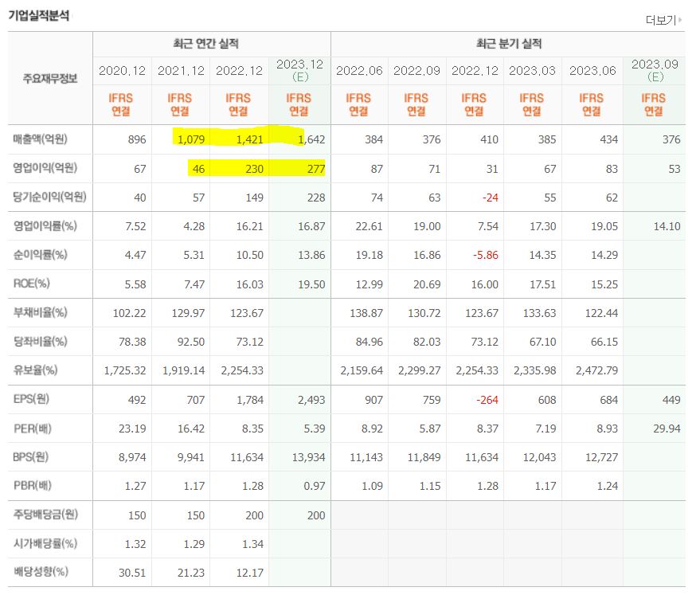Click the 92.50 quick ratio value
700x595 pixels.
(191, 342)
